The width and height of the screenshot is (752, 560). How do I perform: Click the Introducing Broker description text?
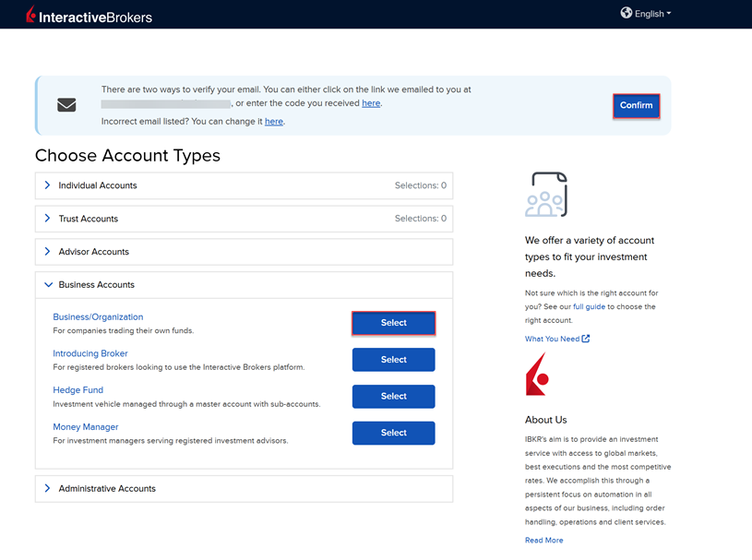click(178, 367)
